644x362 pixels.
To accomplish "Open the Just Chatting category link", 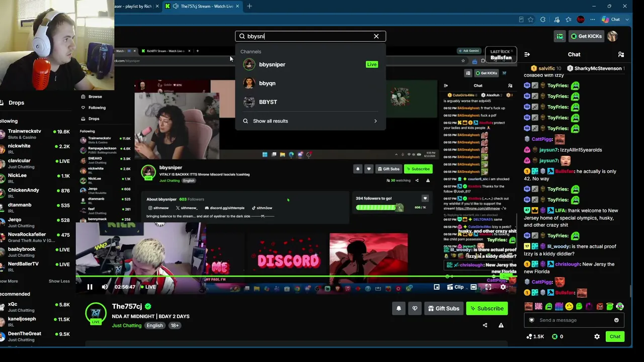I will tap(127, 325).
